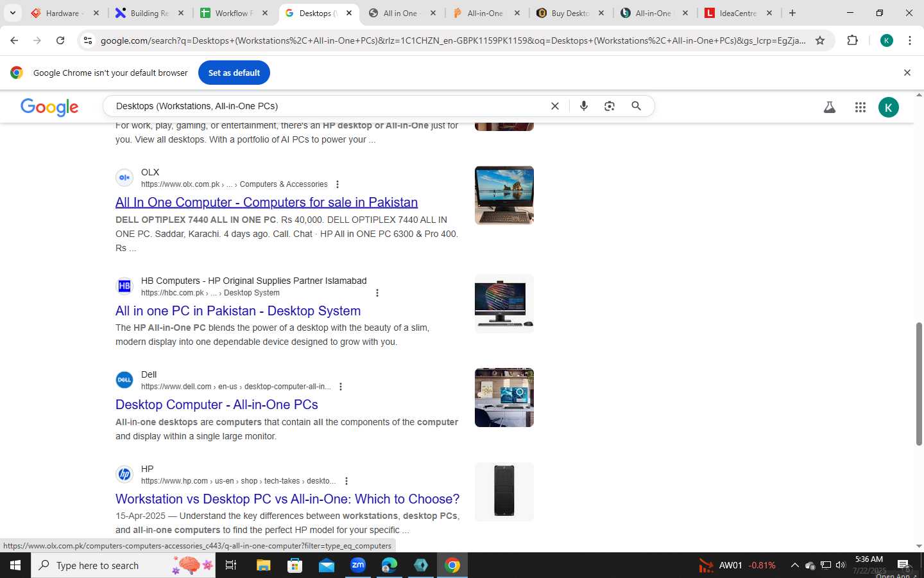
Task: Show hidden system tray icons
Action: tap(794, 565)
